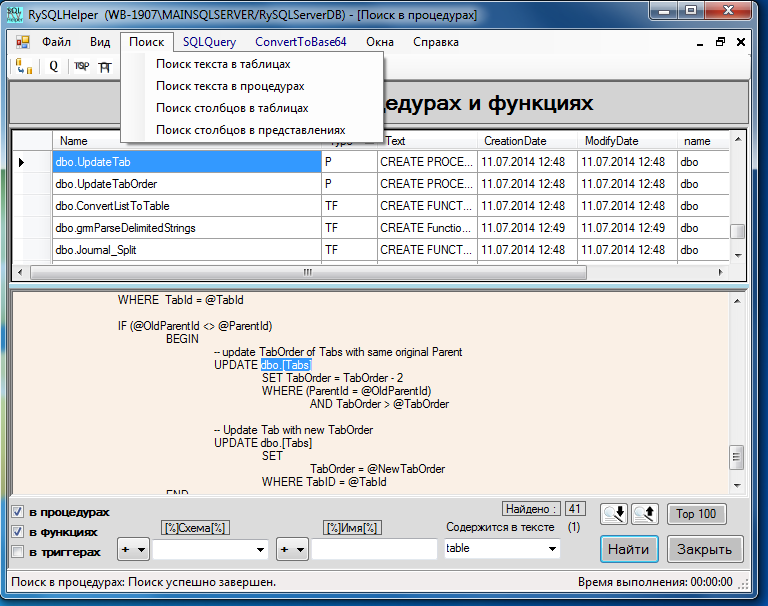The image size is (768, 606).
Task: Click highlighted 'dbo.[Tabs]' text in code
Action: pyautogui.click(x=286, y=365)
